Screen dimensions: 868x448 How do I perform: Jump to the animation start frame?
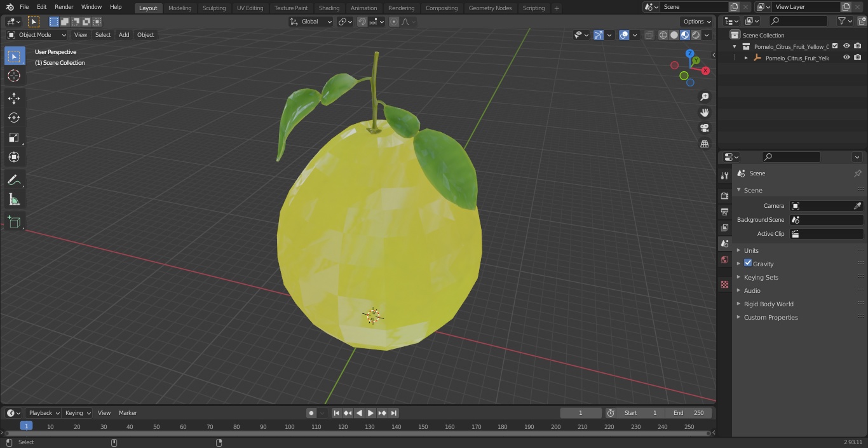click(337, 413)
